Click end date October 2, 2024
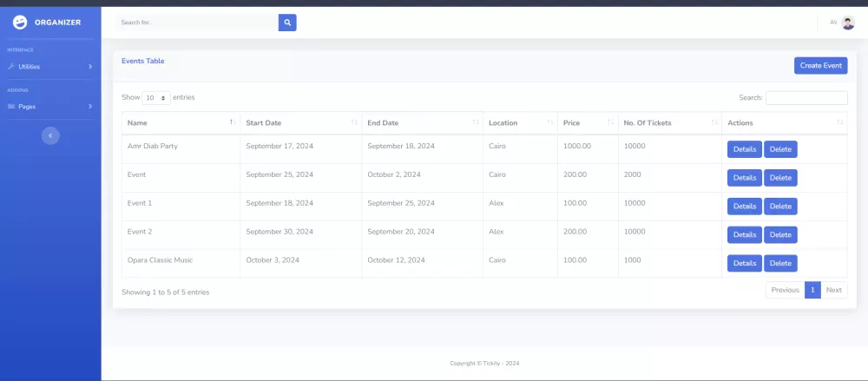This screenshot has width=868, height=381. click(394, 174)
